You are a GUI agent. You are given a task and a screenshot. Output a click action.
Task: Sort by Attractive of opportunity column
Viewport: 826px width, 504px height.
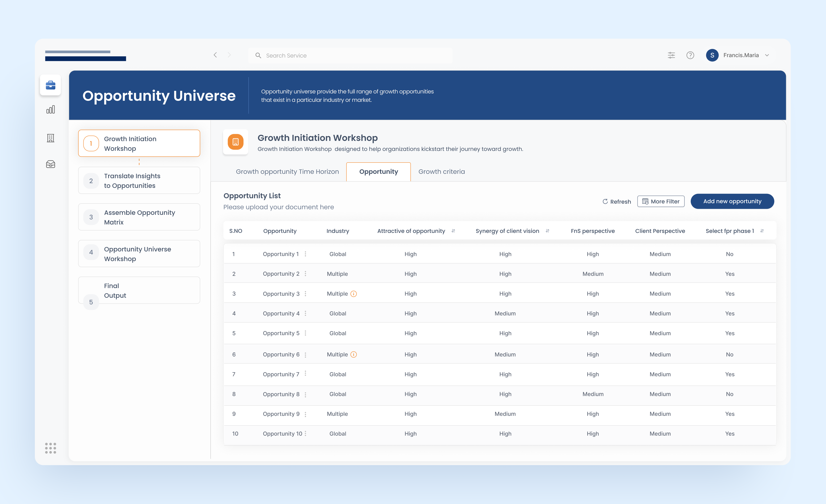pyautogui.click(x=453, y=231)
